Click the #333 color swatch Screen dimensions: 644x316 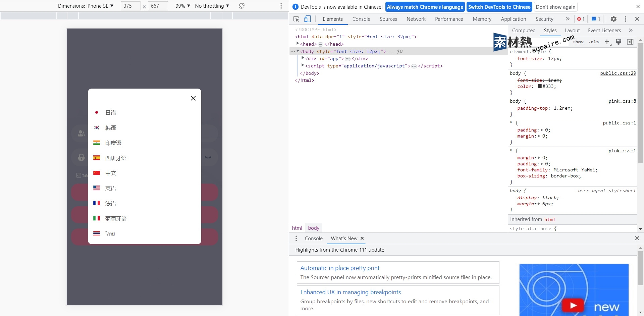[540, 86]
